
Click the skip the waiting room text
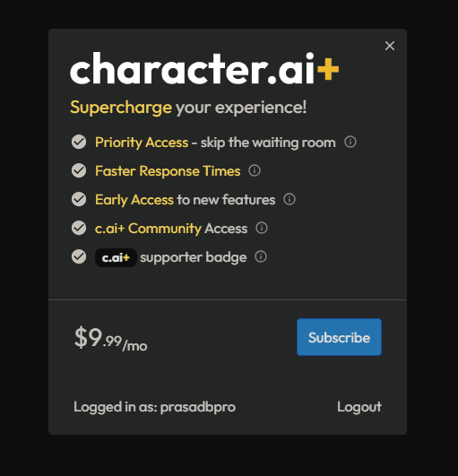click(268, 143)
